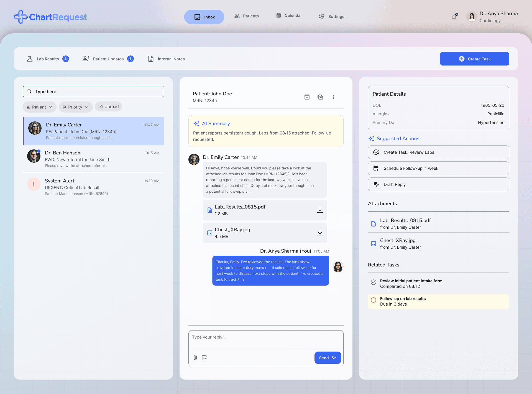Click the 'Type here' search field
Screen dimensions: 532x394
[x=93, y=91]
